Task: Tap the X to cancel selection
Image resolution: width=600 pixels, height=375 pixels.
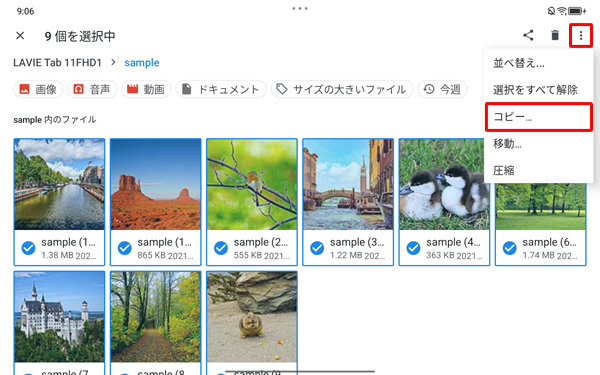Action: (x=20, y=36)
